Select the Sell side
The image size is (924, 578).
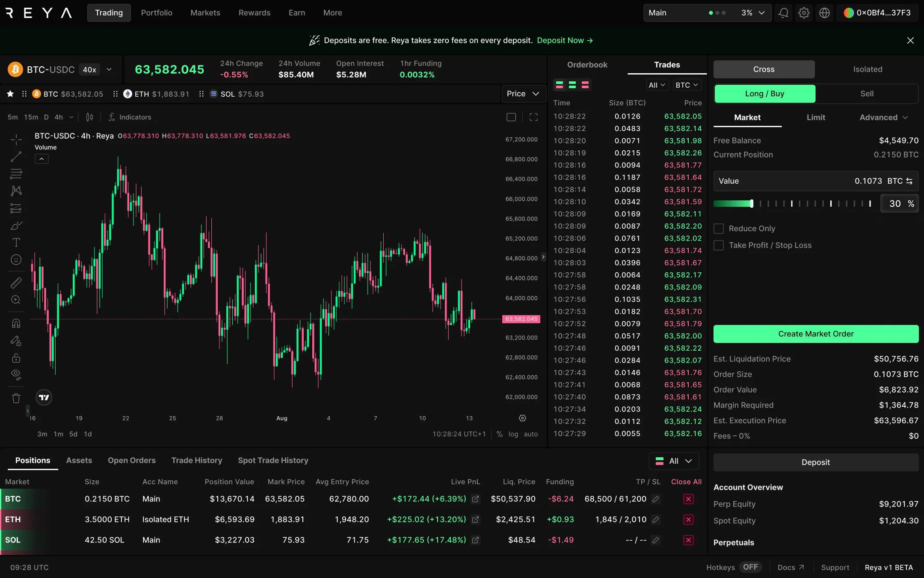click(x=867, y=94)
